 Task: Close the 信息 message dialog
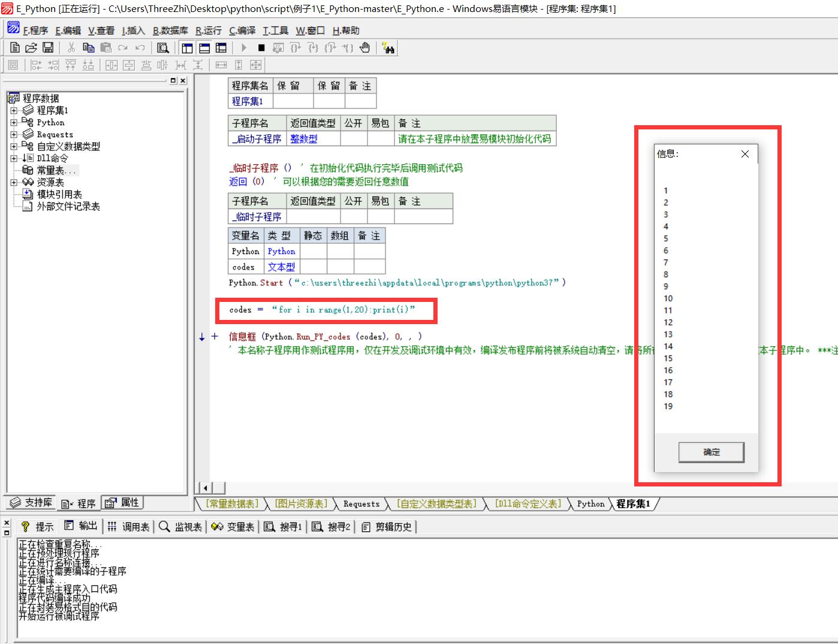point(745,154)
